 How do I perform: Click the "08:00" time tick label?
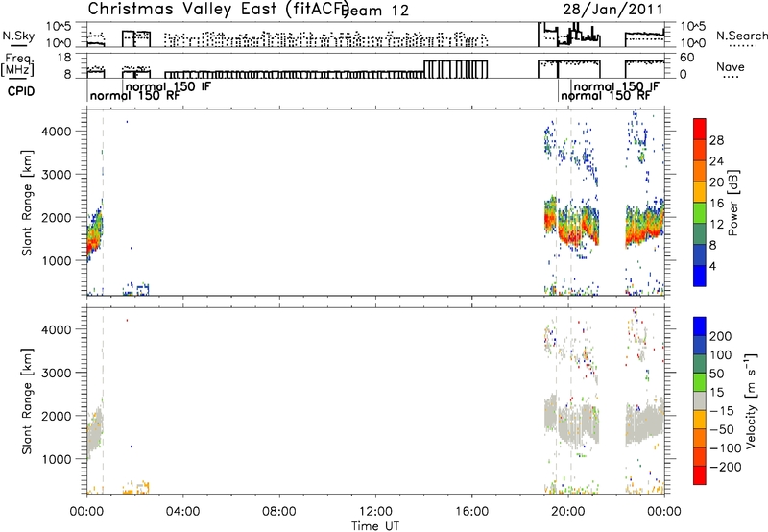[279, 512]
